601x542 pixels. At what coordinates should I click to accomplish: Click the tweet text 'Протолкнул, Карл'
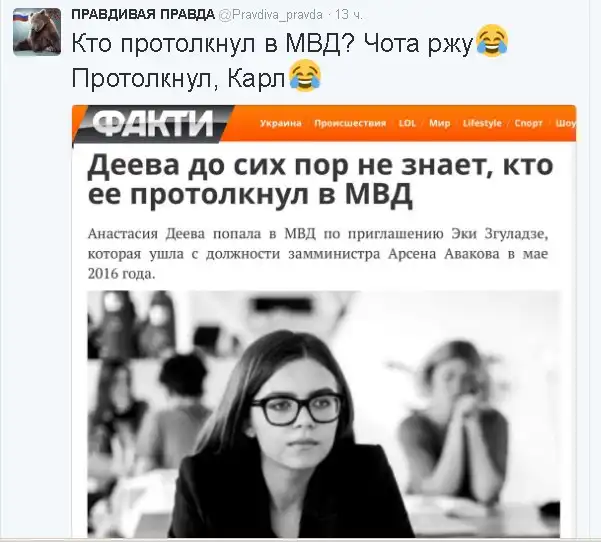pyautogui.click(x=179, y=78)
